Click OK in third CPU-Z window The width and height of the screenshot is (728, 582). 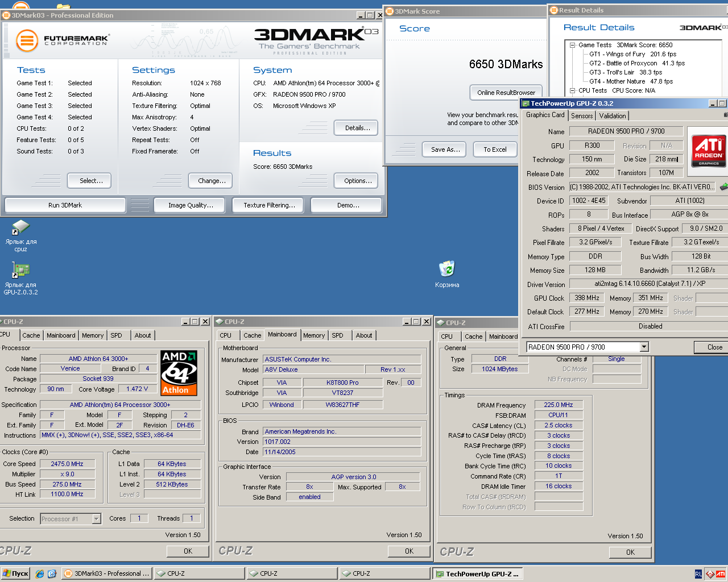pos(630,552)
